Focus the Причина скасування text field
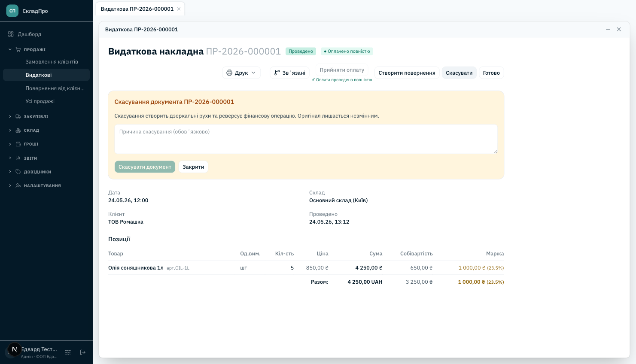Viewport: 636px width, 364px height. 306,139
